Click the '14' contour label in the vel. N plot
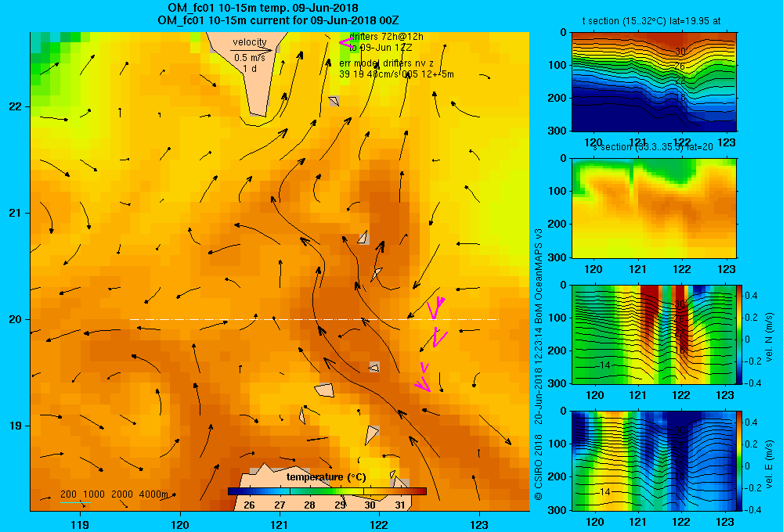The width and height of the screenshot is (783, 532). click(604, 365)
